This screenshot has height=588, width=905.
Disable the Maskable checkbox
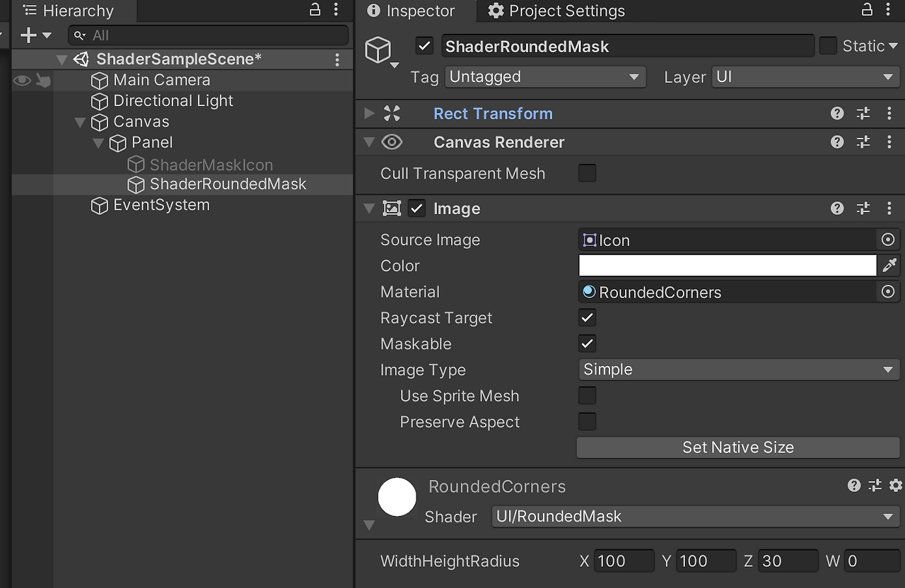tap(587, 343)
